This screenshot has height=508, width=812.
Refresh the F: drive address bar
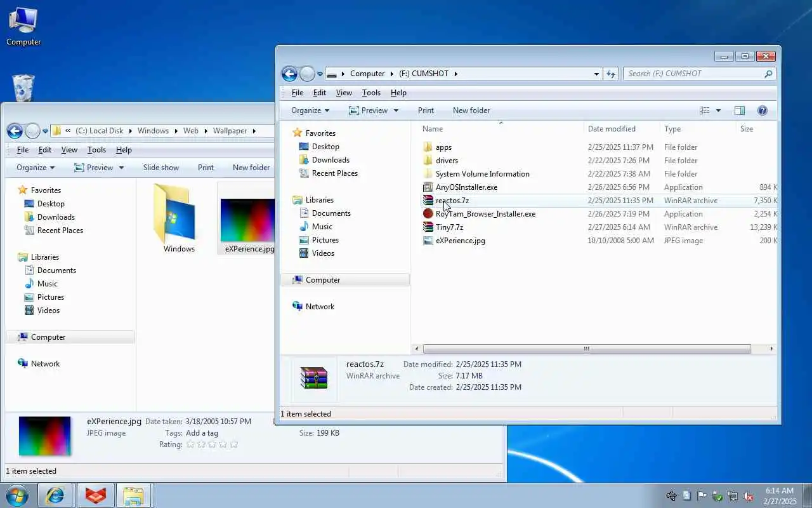point(611,74)
